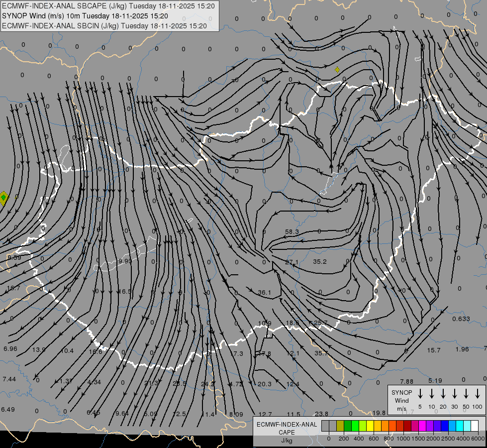The height and width of the screenshot is (448, 487).
Task: Pick the bright green swatch in the CAPE legend
Action: point(355,426)
